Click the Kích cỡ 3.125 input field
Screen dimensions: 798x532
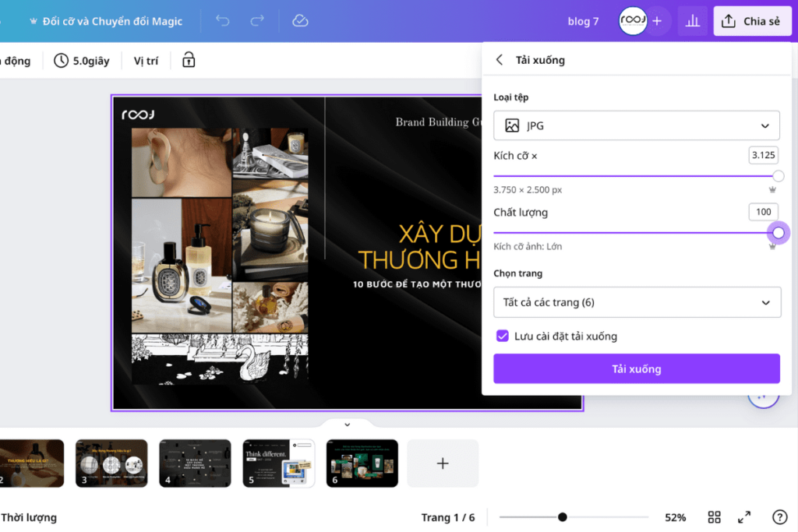point(764,155)
